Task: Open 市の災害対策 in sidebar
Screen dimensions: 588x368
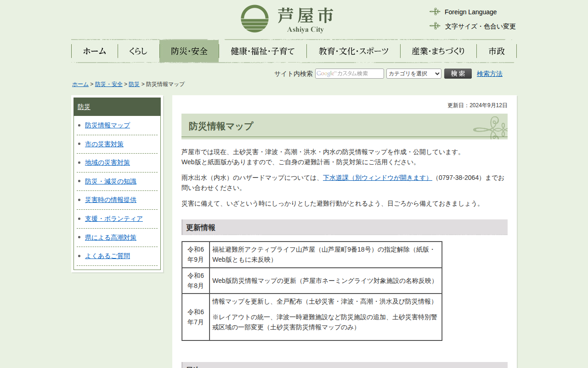Action: point(104,144)
